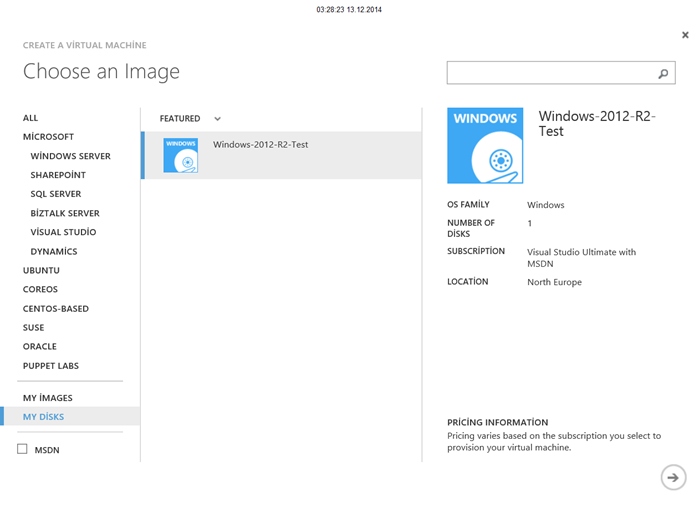Click the search magnifier icon

point(663,74)
